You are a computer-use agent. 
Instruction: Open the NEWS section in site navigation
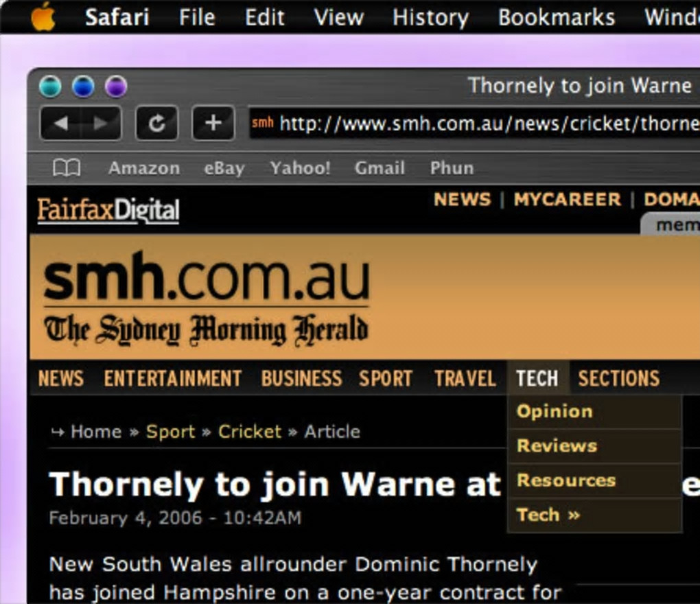click(60, 379)
